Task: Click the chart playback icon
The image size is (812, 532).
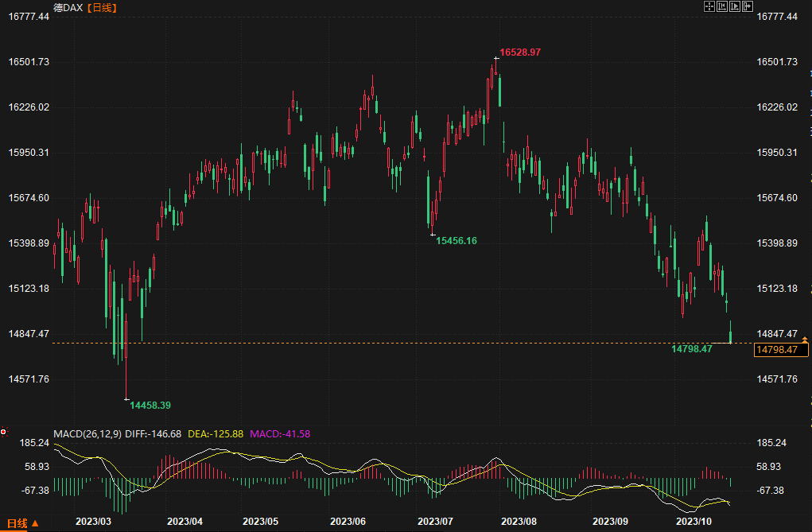Action: click(x=735, y=6)
